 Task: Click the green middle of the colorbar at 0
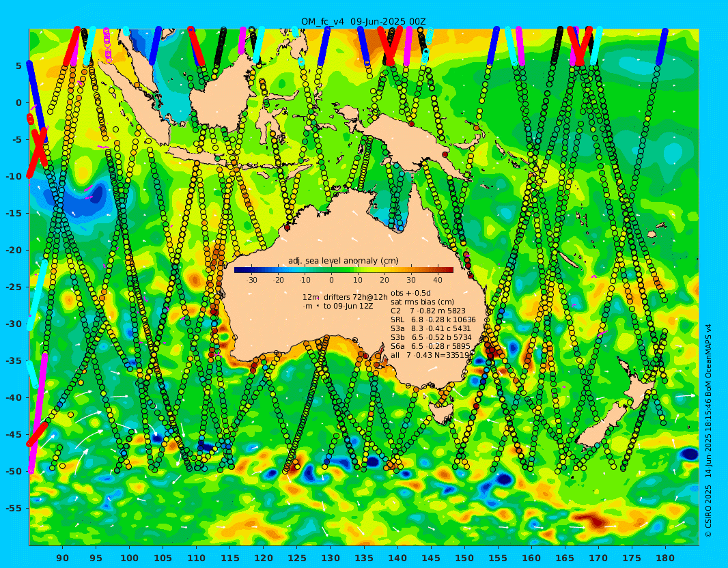(x=331, y=270)
